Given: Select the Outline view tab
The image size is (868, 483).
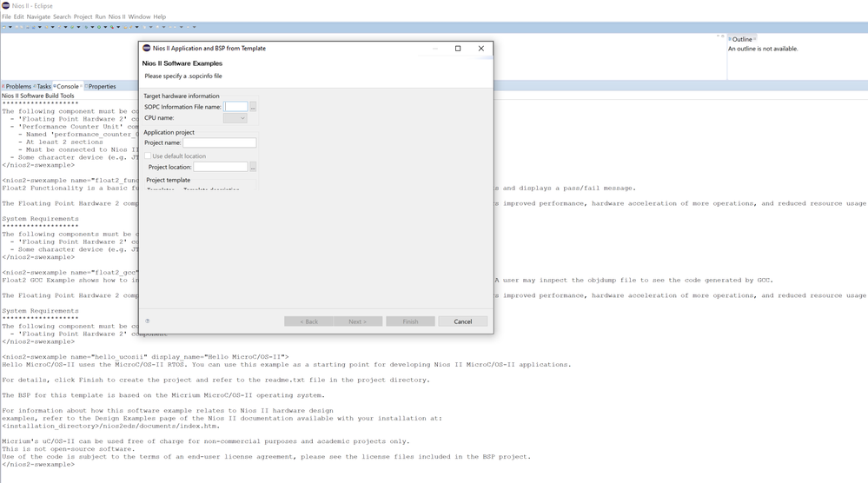Looking at the screenshot, I should click(x=742, y=39).
